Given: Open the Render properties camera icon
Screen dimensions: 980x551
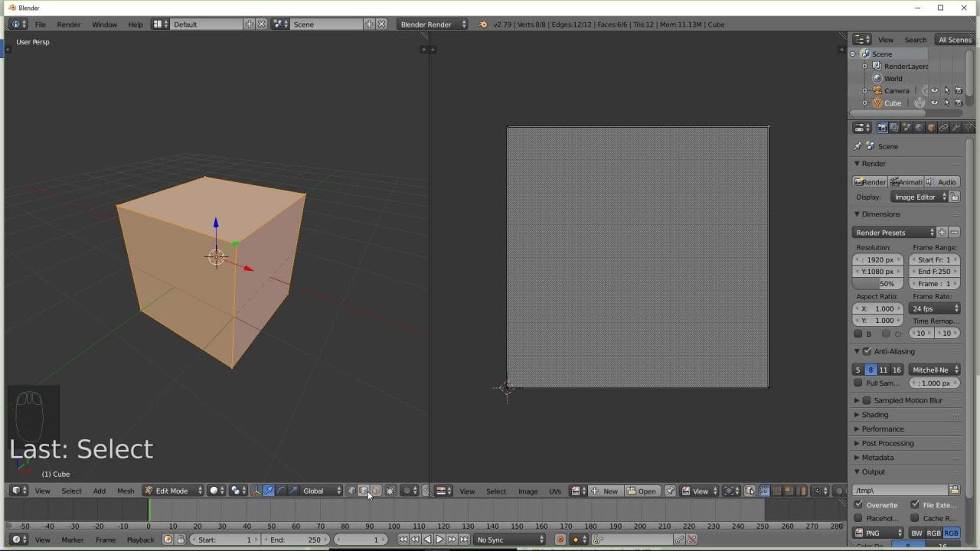Looking at the screenshot, I should tap(882, 127).
